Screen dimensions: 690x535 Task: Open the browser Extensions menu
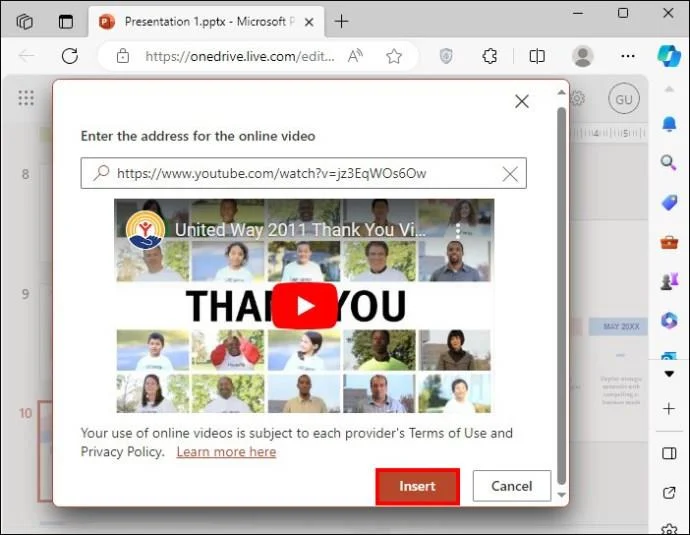tap(489, 56)
